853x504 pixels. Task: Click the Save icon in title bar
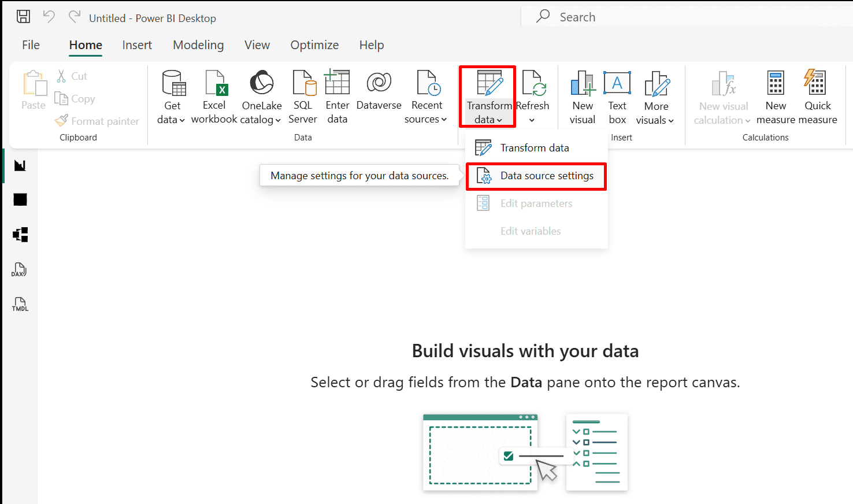[23, 17]
